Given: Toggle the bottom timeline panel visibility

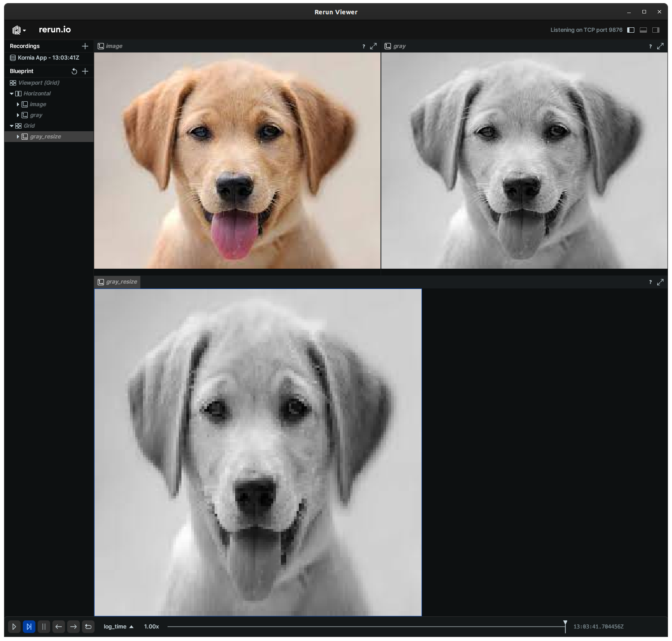Looking at the screenshot, I should pos(644,30).
